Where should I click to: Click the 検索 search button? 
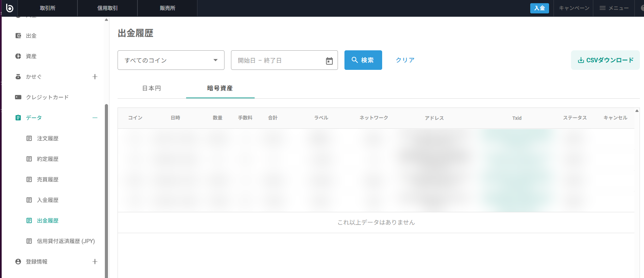[363, 60]
